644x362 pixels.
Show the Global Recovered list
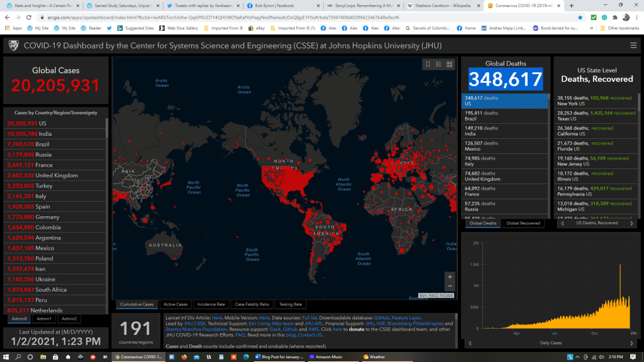[x=523, y=223]
